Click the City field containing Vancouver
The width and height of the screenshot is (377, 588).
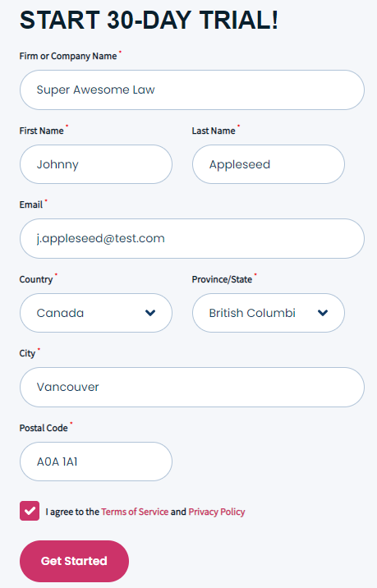coord(192,387)
